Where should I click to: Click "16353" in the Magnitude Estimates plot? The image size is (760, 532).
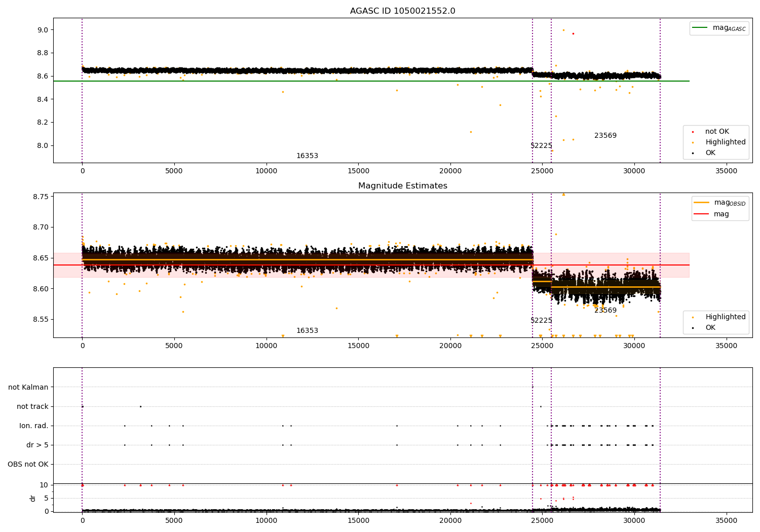(307, 331)
